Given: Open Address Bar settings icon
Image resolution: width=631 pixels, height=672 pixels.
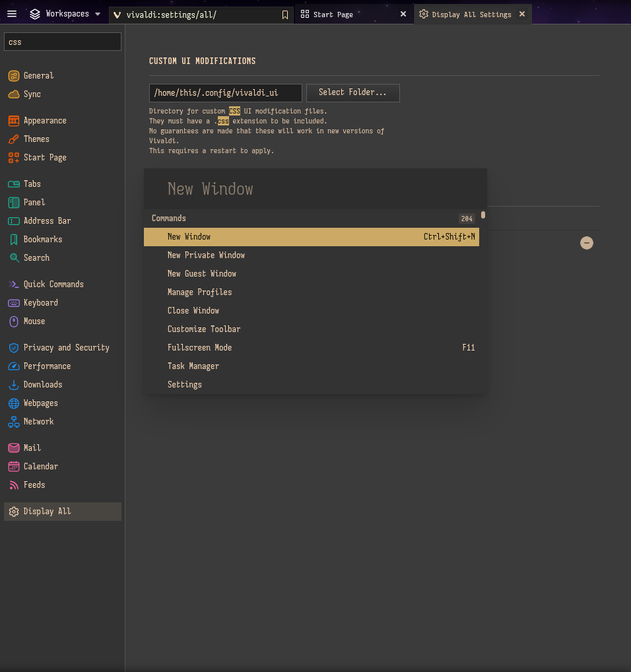Looking at the screenshot, I should pyautogui.click(x=14, y=221).
